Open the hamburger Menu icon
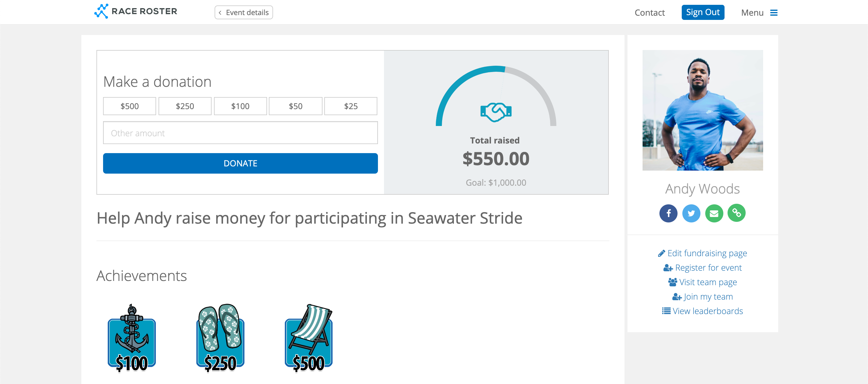The height and width of the screenshot is (384, 868). (x=774, y=13)
